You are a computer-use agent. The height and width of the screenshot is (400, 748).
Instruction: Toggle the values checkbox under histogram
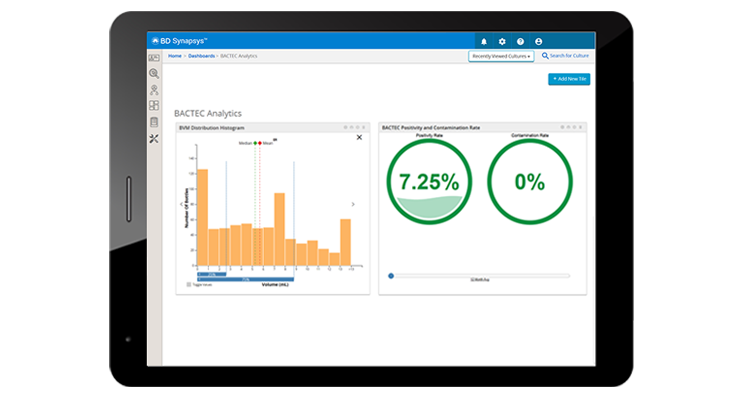point(188,284)
